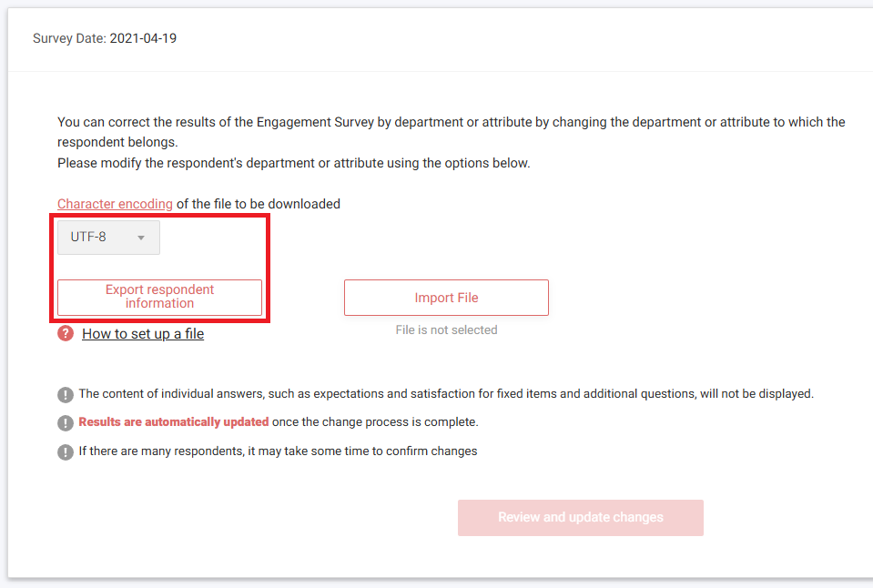Click the arrow on the UTF-8 selector
This screenshot has height=588, width=873.
pos(141,238)
